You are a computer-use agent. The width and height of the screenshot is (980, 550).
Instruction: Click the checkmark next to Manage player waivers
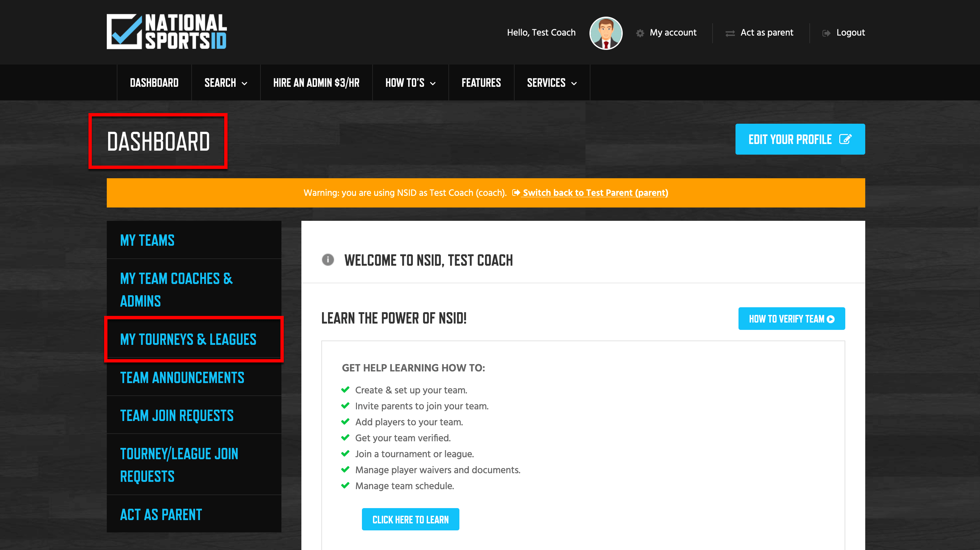(x=345, y=470)
